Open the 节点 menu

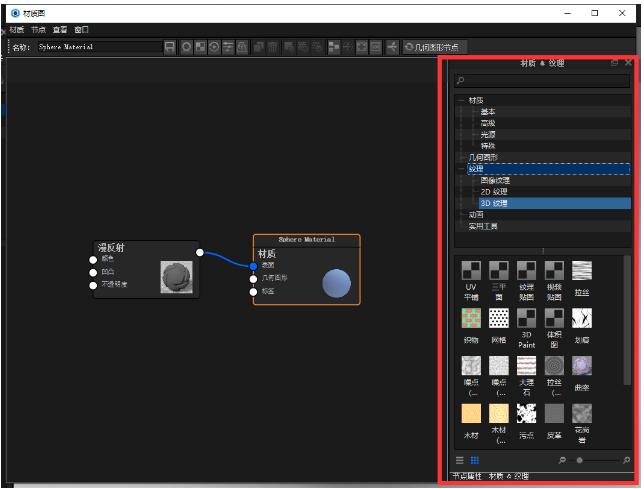[x=38, y=30]
